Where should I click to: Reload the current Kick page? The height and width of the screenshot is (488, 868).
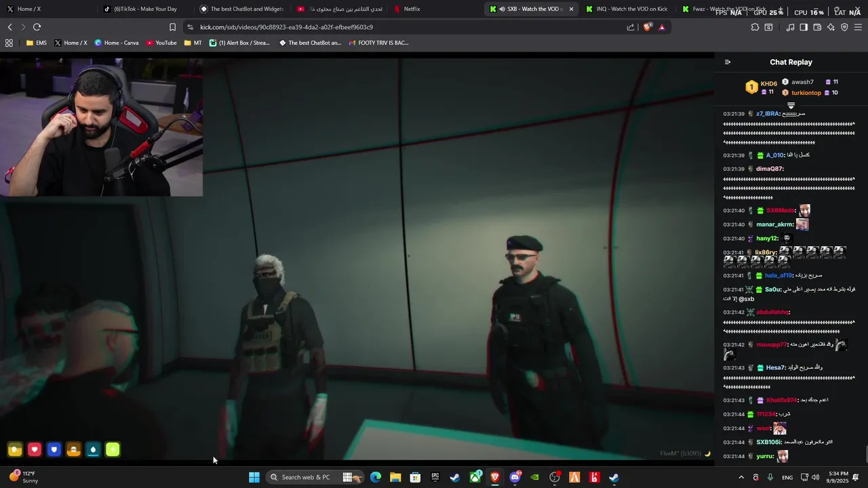[37, 27]
